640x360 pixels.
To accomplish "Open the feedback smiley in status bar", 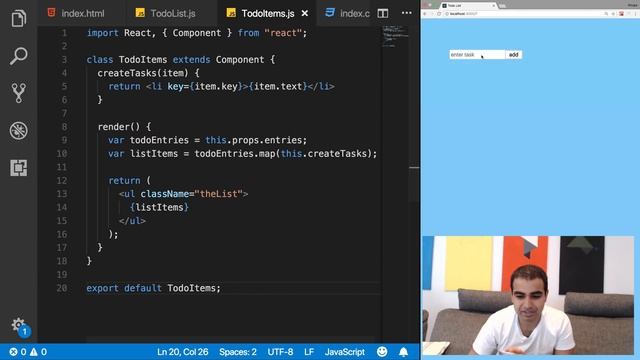I will 382,352.
